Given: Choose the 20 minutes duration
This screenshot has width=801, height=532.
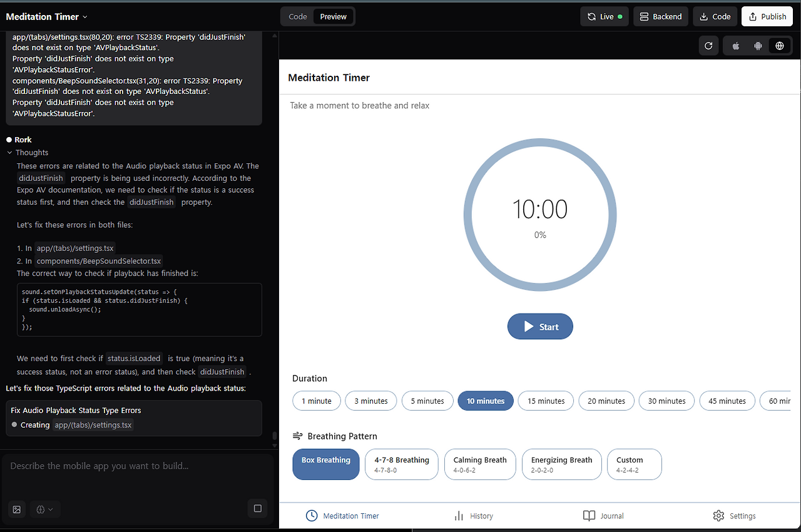Looking at the screenshot, I should [606, 401].
